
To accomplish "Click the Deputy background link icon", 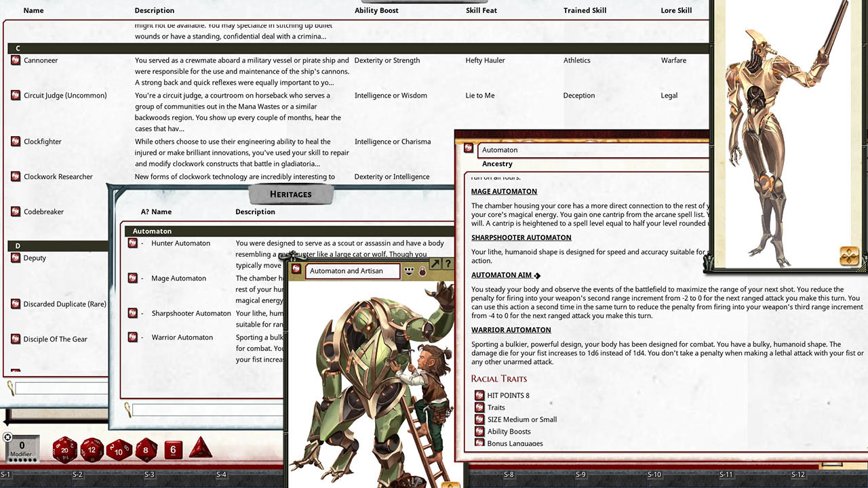I will [15, 258].
